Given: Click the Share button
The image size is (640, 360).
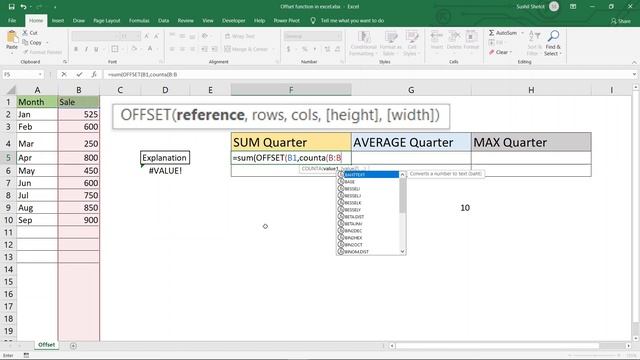Looking at the screenshot, I should pos(620,21).
